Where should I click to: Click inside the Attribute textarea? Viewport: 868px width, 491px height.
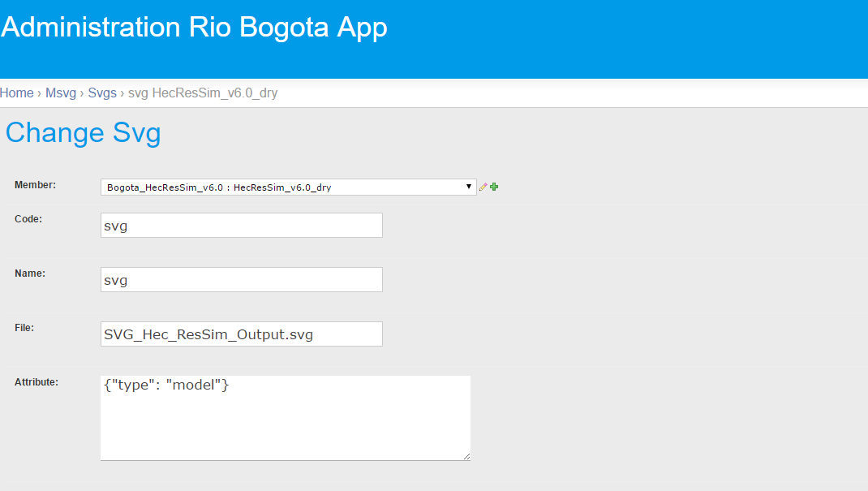point(286,418)
